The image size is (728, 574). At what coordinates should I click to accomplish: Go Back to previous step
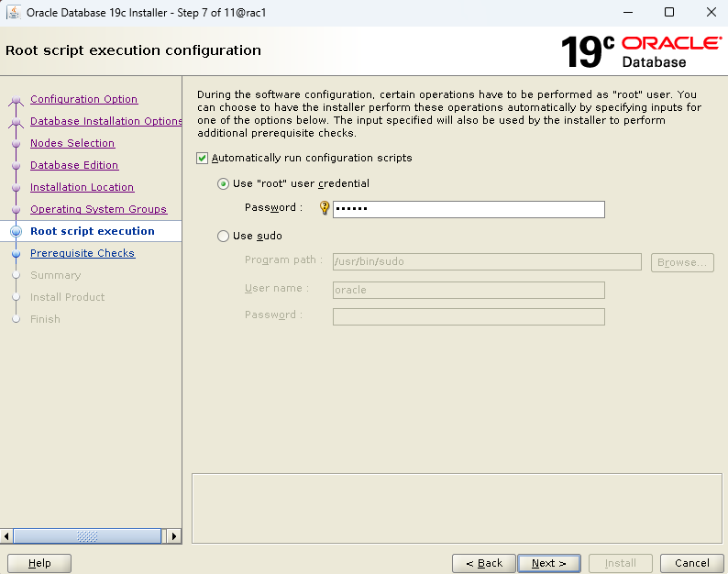coord(484,563)
